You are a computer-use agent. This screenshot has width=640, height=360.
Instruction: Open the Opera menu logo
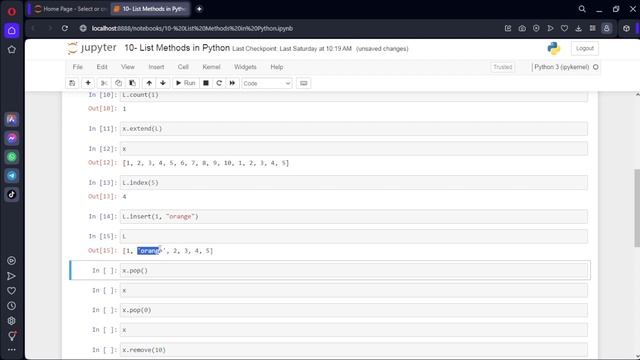click(x=11, y=11)
